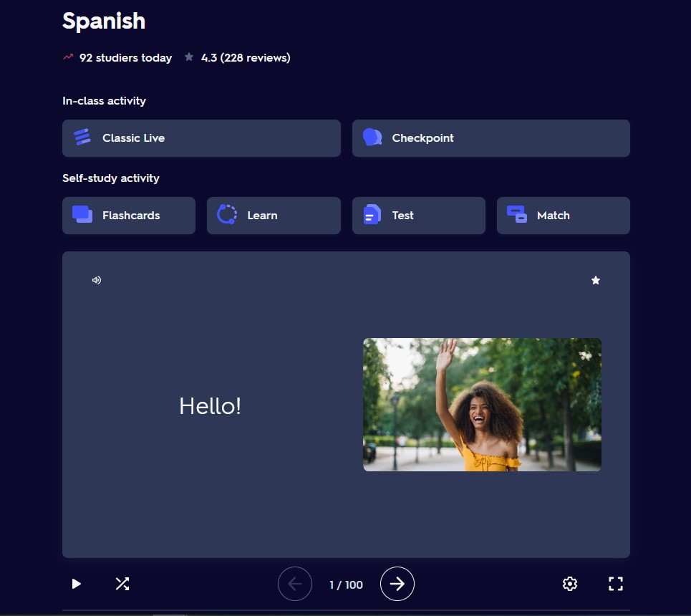Start the Test activity
This screenshot has width=691, height=616.
tap(419, 215)
